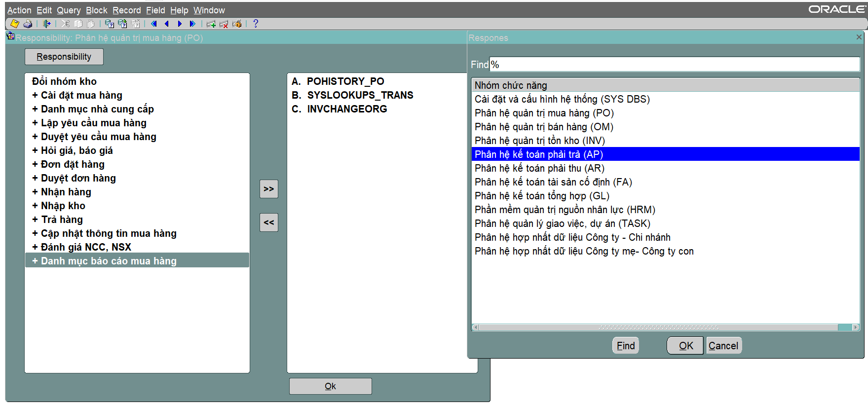Click the Print icon in toolbar
868x404 pixels.
28,24
